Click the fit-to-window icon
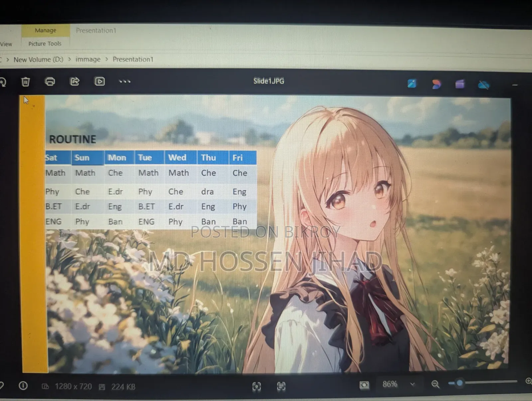The height and width of the screenshot is (401, 532). 256,386
